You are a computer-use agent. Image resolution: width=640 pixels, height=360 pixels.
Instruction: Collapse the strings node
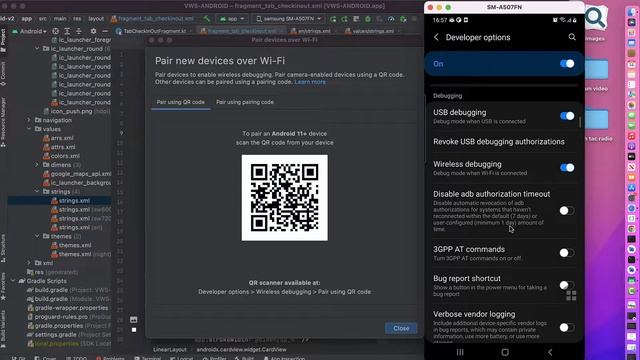(x=37, y=191)
